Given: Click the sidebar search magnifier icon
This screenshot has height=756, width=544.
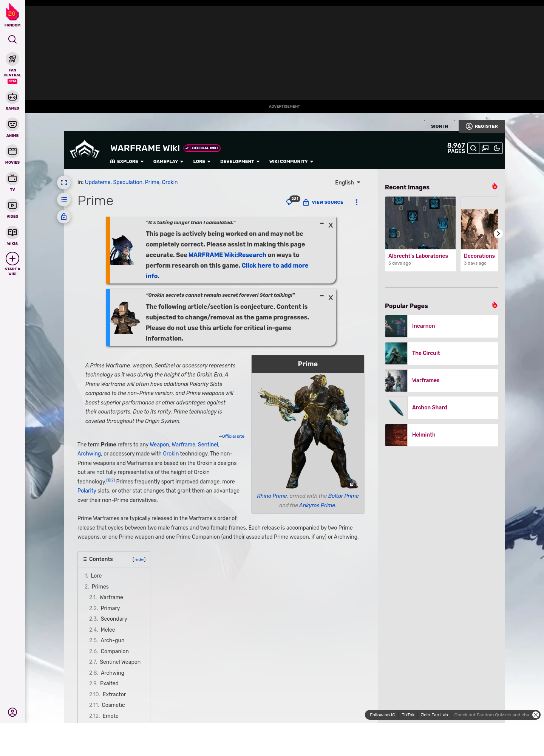Looking at the screenshot, I should (x=12, y=39).
